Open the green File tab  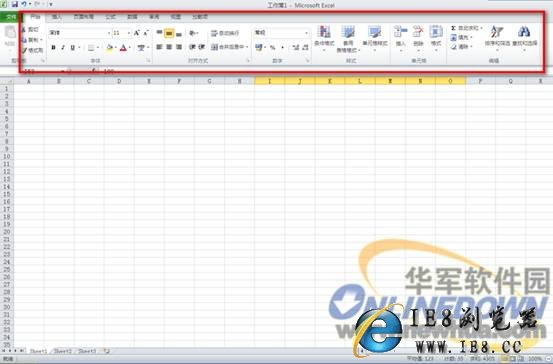pyautogui.click(x=11, y=17)
